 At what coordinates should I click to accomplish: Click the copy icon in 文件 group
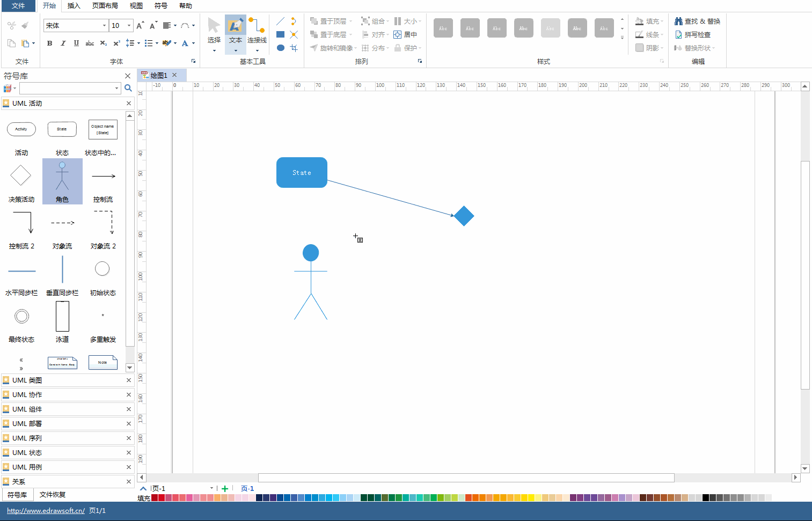coord(11,43)
